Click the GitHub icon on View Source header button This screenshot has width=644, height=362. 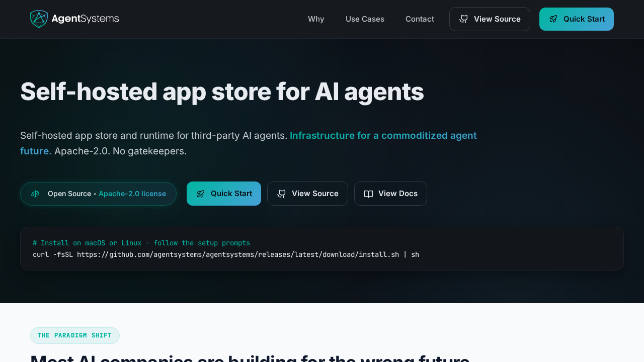462,19
